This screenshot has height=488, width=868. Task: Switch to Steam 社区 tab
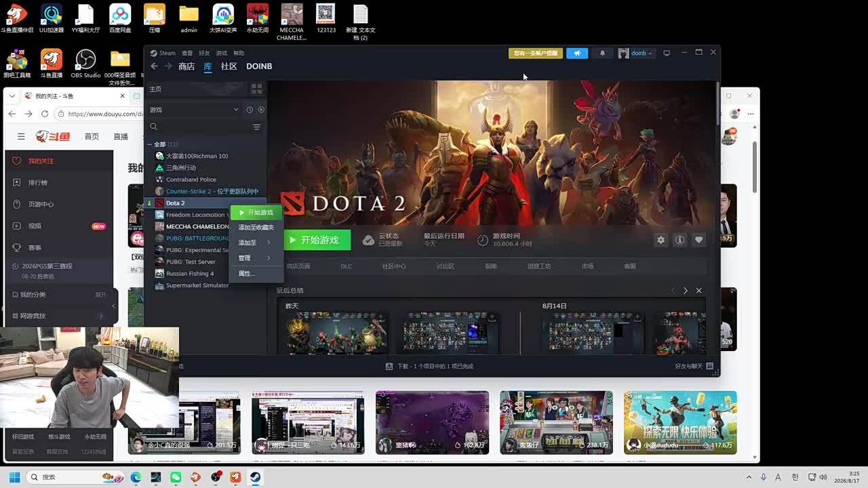pyautogui.click(x=229, y=66)
